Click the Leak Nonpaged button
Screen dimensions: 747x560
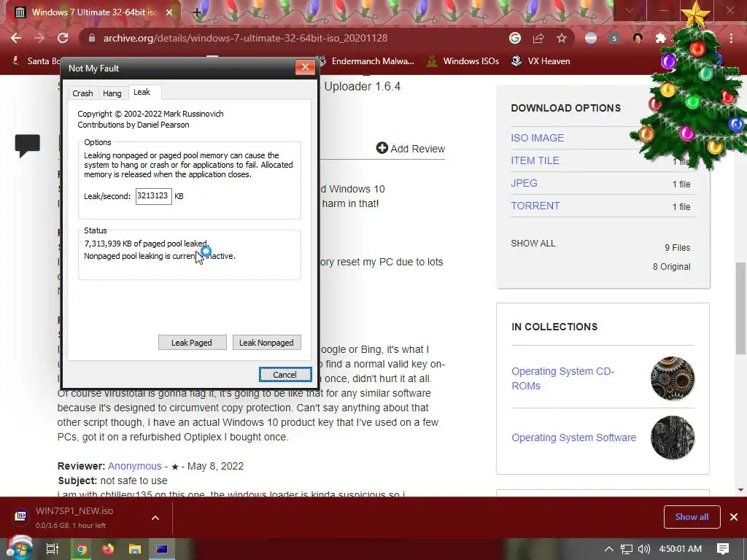[266, 343]
